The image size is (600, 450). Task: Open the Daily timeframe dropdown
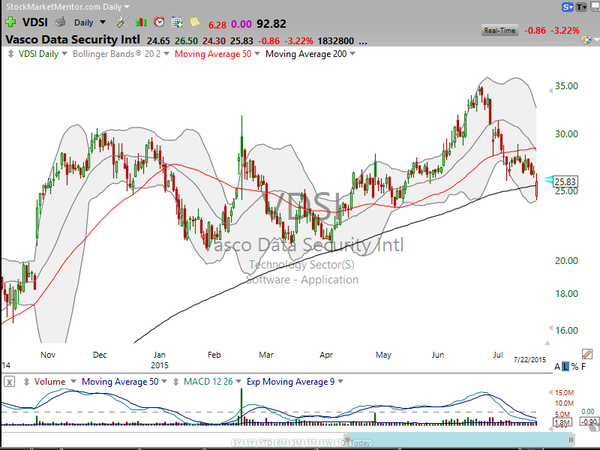tap(103, 22)
